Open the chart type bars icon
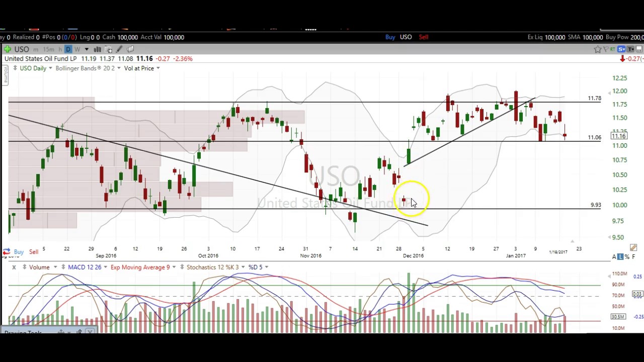 click(x=97, y=49)
